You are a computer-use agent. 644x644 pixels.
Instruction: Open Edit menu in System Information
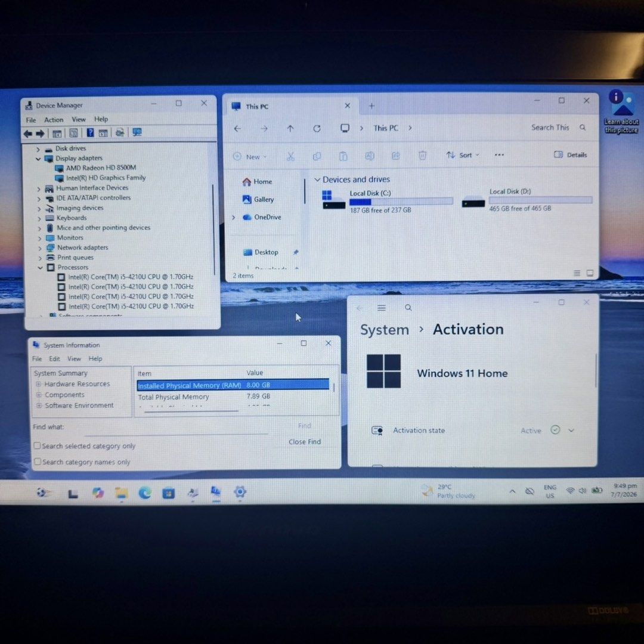(54, 358)
